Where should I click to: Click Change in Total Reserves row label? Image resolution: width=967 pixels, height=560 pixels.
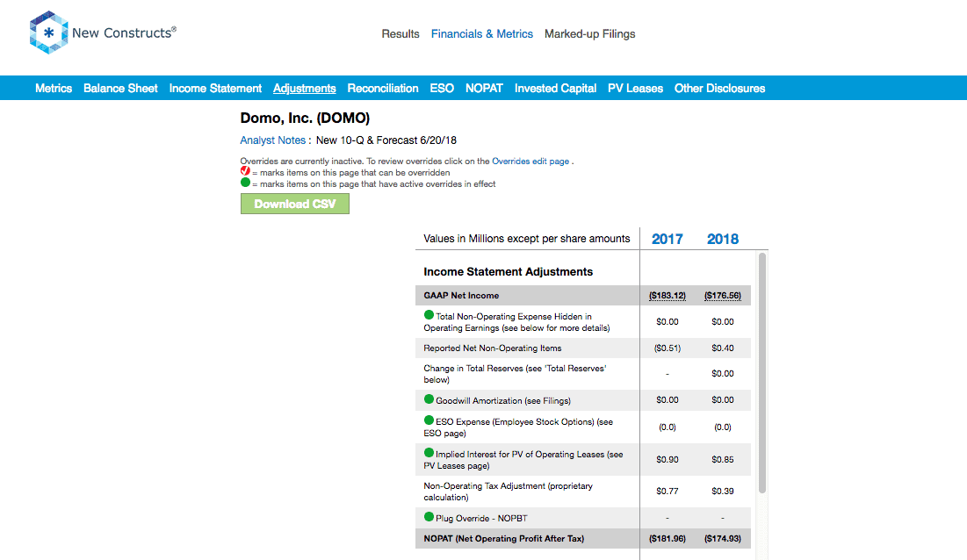pos(515,374)
